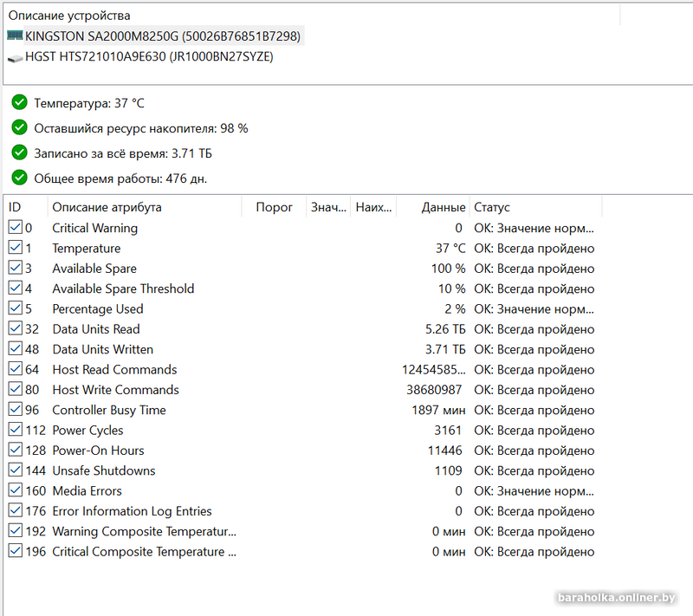This screenshot has width=693, height=616.
Task: Click the green check beside Записано за всё время
Action: (x=19, y=152)
